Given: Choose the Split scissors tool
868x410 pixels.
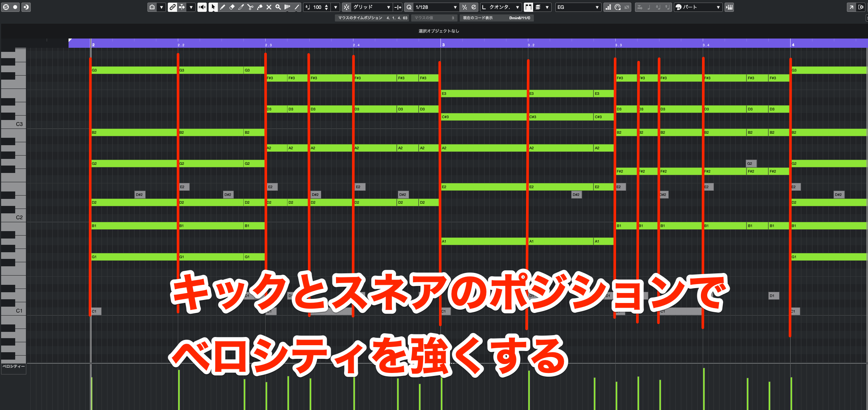Looking at the screenshot, I should pos(250,7).
